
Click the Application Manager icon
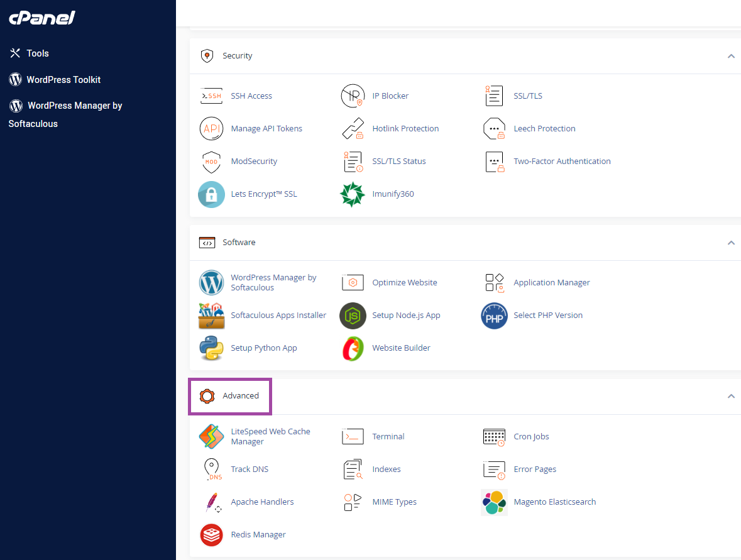coord(495,283)
